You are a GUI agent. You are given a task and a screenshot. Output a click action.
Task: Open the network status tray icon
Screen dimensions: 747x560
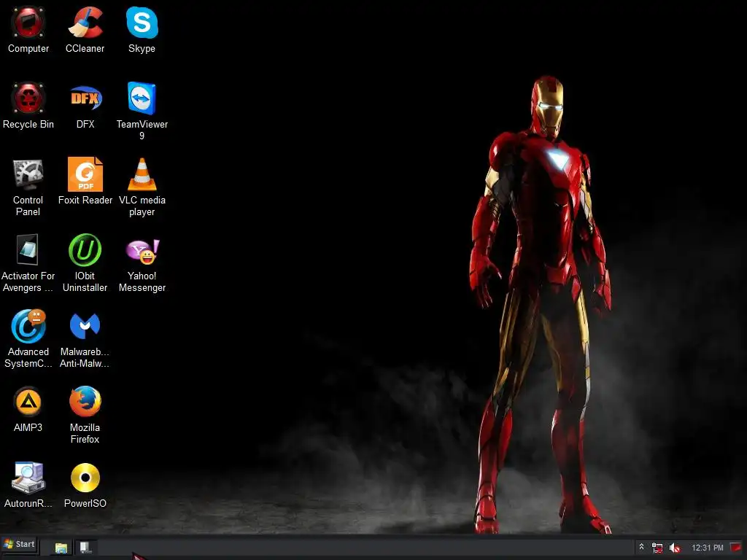[x=657, y=548]
